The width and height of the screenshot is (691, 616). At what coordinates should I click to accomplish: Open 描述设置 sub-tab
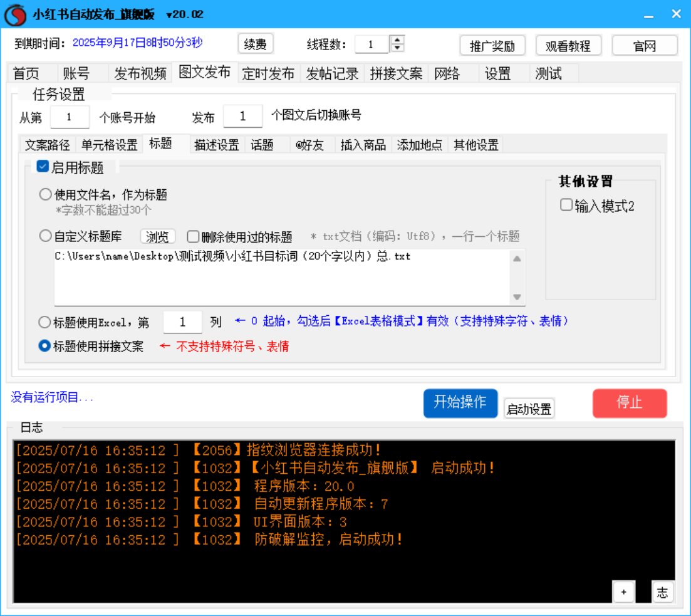216,145
